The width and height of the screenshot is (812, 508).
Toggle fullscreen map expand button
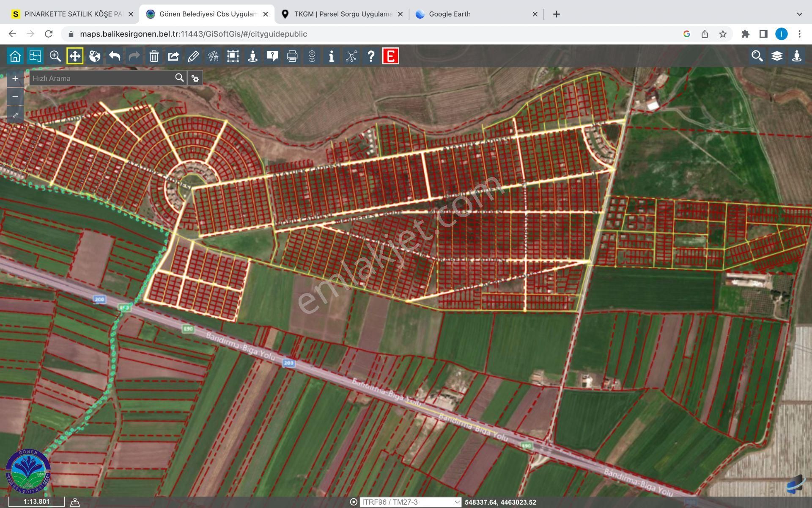(x=15, y=115)
